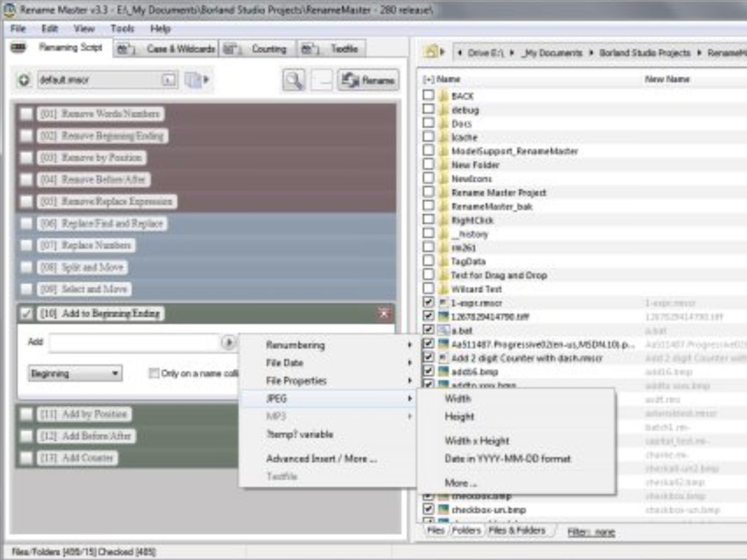Open the View menu
Image resolution: width=747 pixels, height=560 pixels.
[x=84, y=28]
